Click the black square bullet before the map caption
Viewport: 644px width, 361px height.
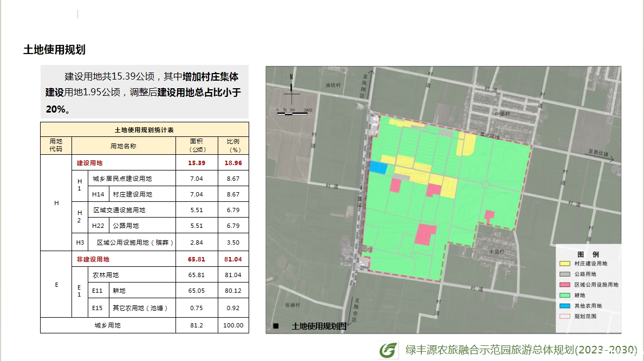[x=276, y=326]
